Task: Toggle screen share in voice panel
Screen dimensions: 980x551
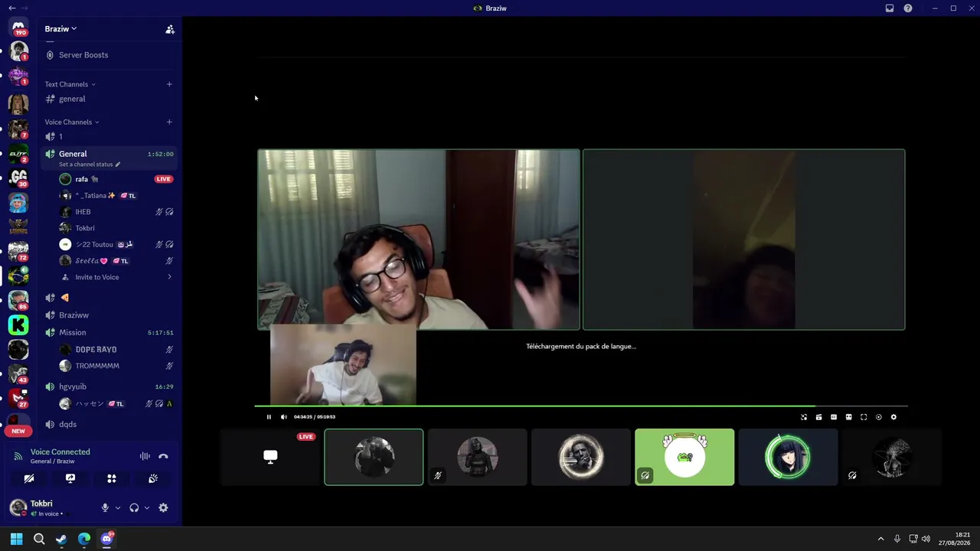Action: tap(70, 478)
